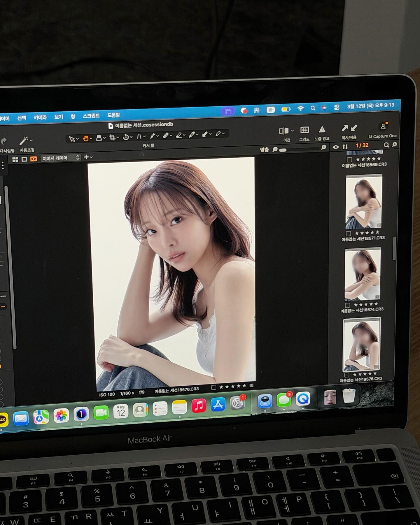The width and height of the screenshot is (420, 525).
Task: Toggle the 노출 경고 exposure warning icon
Action: coord(322,129)
